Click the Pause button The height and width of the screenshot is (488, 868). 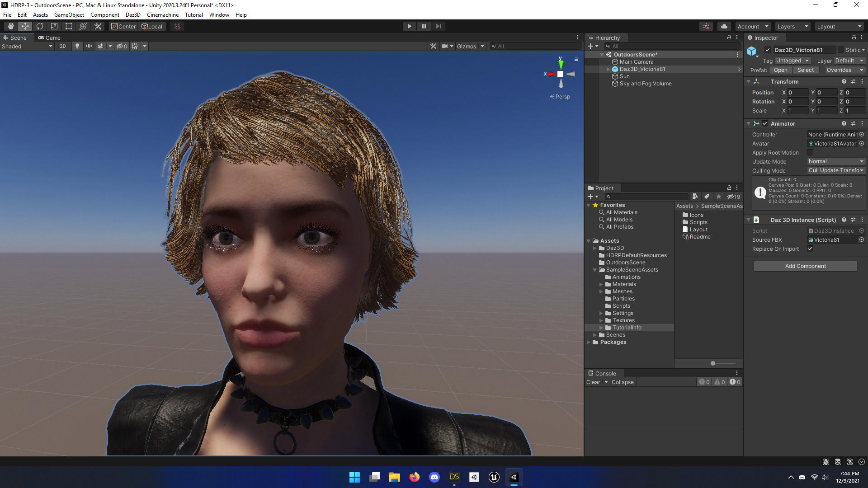click(x=424, y=26)
